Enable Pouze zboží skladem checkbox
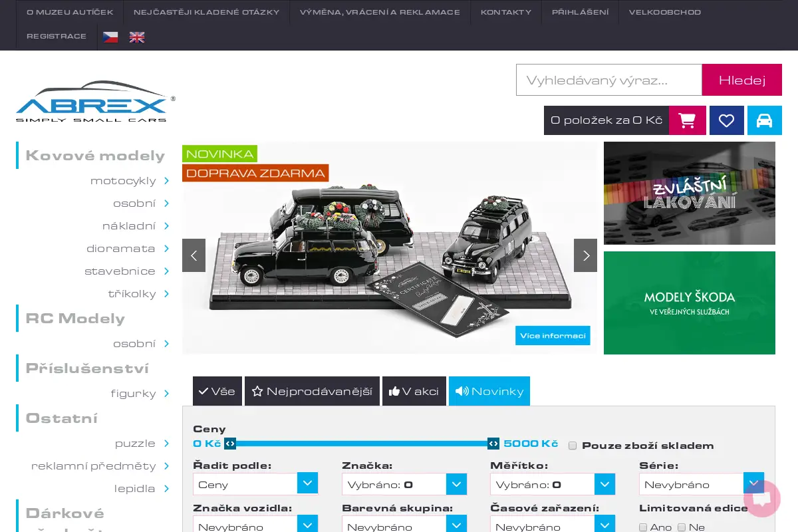 tap(573, 446)
